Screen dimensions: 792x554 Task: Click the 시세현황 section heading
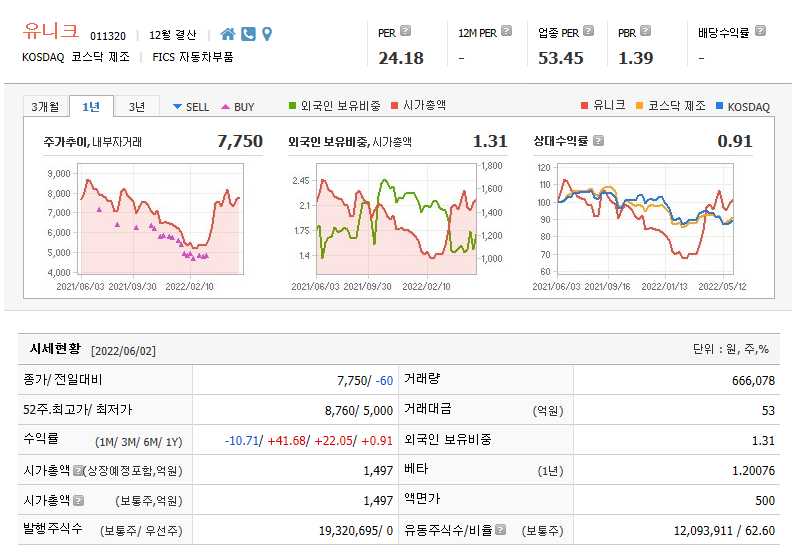55,348
